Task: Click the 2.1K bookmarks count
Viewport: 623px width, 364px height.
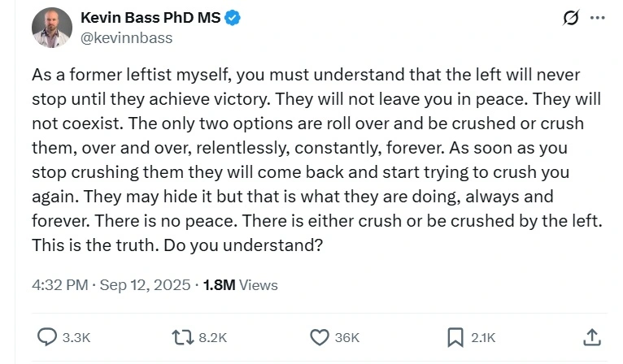Action: coord(482,337)
